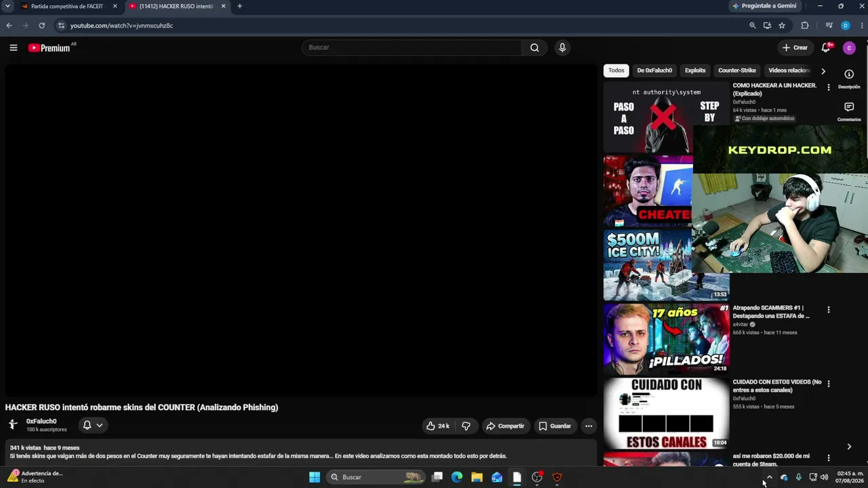Screen dimensions: 868x488
Task: Open a new browser tab
Action: pyautogui.click(x=239, y=6)
